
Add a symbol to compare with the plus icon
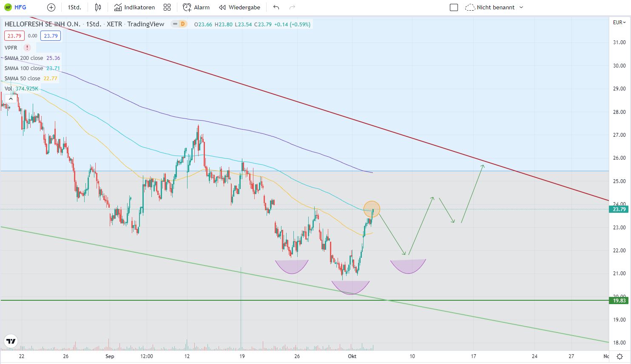point(51,7)
